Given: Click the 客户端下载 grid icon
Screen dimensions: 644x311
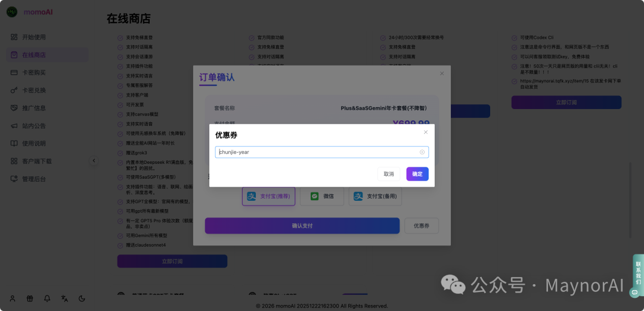Looking at the screenshot, I should (14, 161).
